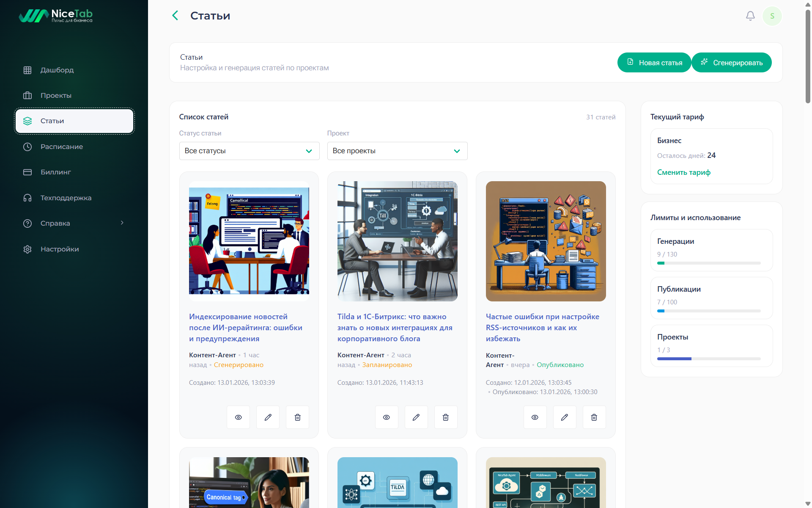Click the Индексирование новостей article thumbnail
The image size is (812, 508).
tap(249, 241)
